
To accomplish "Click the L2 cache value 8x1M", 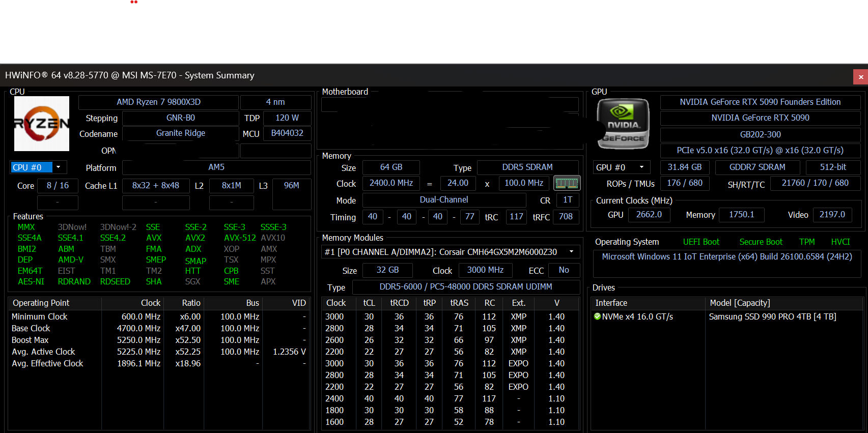I will point(232,186).
